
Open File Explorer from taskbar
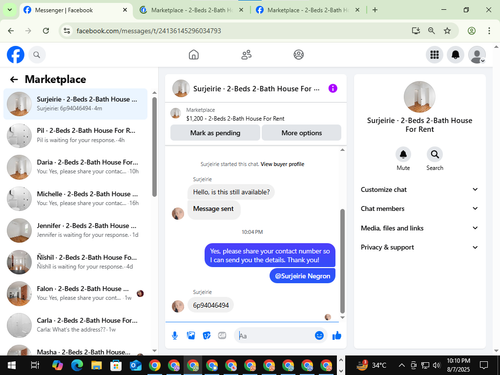(x=96, y=365)
